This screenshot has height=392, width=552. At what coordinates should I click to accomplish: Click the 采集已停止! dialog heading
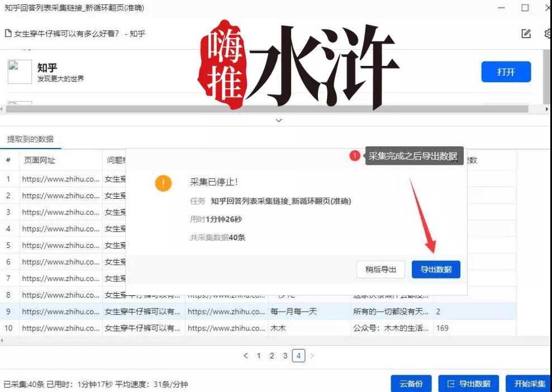click(214, 182)
